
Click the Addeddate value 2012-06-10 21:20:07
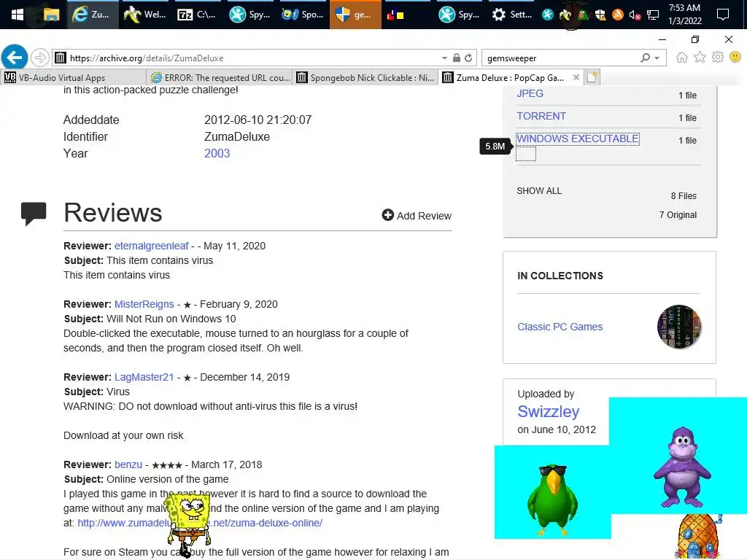pyautogui.click(x=258, y=120)
